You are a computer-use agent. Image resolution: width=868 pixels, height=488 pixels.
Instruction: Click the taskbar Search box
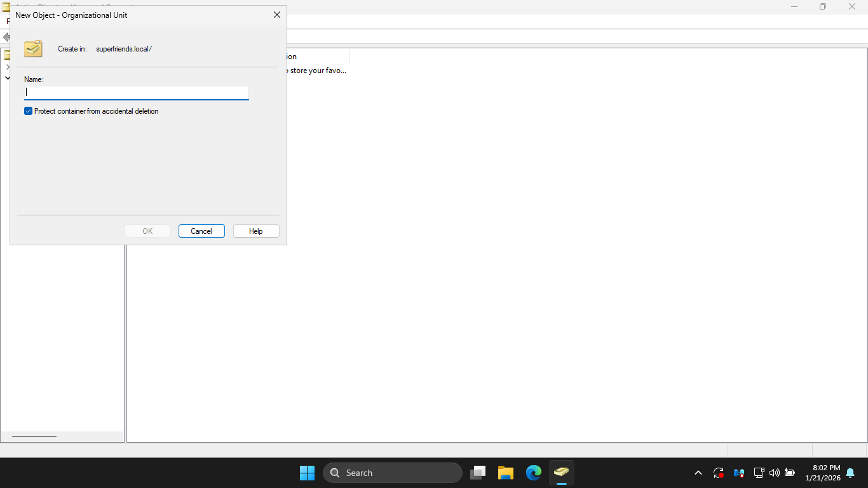click(x=393, y=473)
